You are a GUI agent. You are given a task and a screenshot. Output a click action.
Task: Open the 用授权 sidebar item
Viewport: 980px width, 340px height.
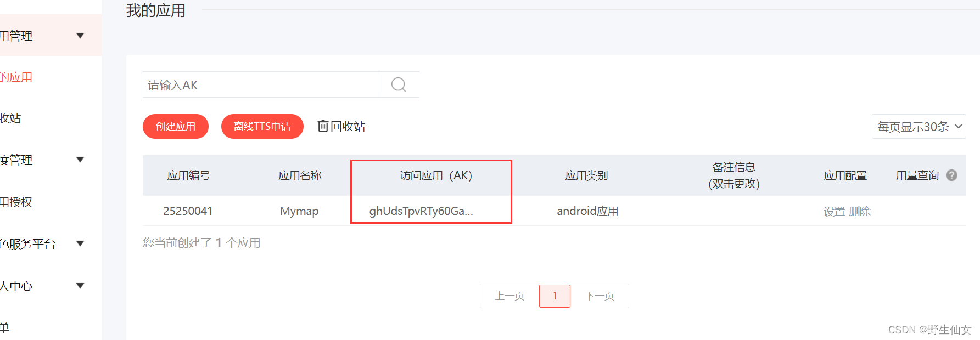click(x=16, y=202)
